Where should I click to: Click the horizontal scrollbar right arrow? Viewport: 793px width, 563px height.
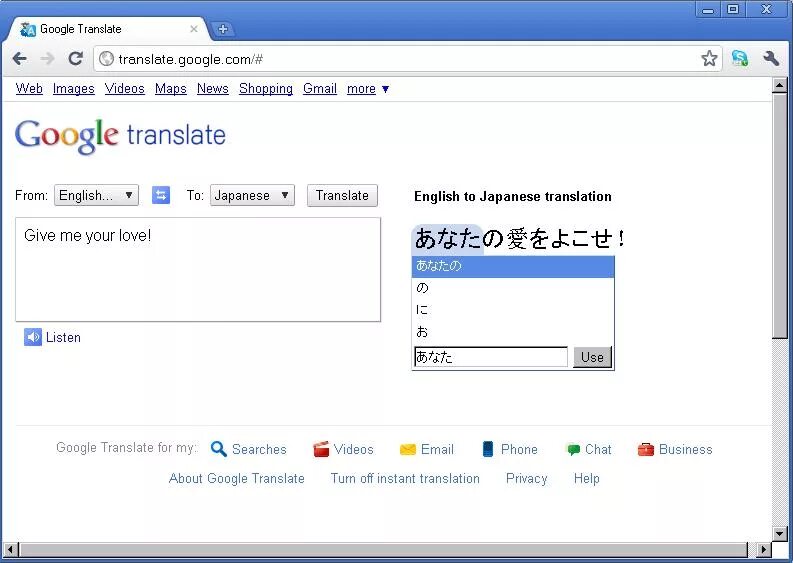coord(764,549)
